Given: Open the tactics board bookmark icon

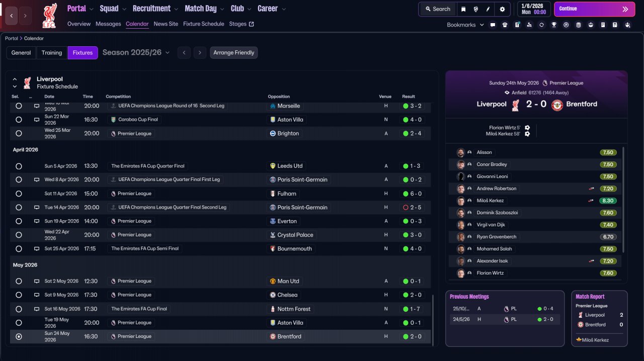Looking at the screenshot, I should (x=517, y=25).
